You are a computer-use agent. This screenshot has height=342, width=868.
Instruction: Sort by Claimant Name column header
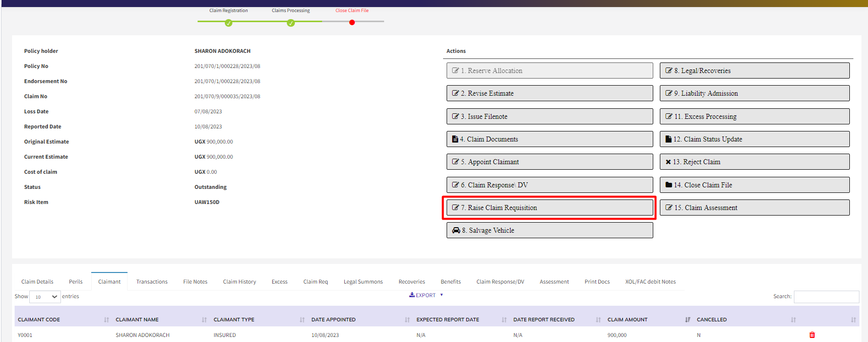pyautogui.click(x=137, y=320)
